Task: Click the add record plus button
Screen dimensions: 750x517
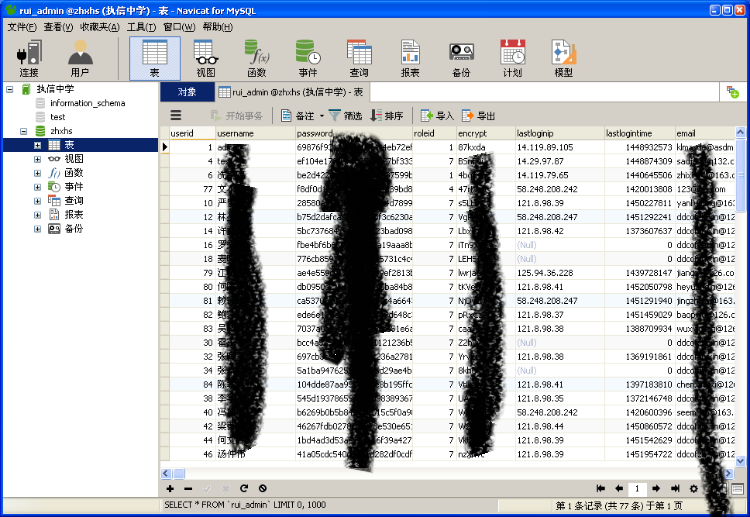Action: pyautogui.click(x=171, y=488)
